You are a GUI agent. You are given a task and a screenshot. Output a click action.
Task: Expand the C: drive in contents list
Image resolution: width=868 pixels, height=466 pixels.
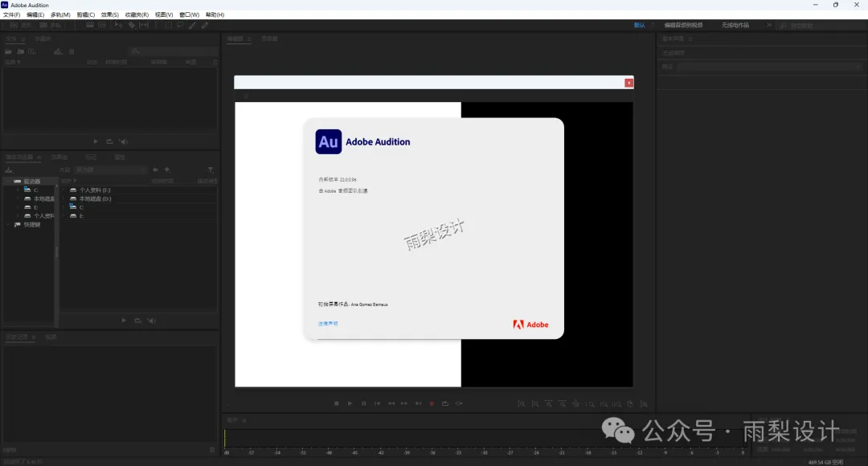(63, 207)
